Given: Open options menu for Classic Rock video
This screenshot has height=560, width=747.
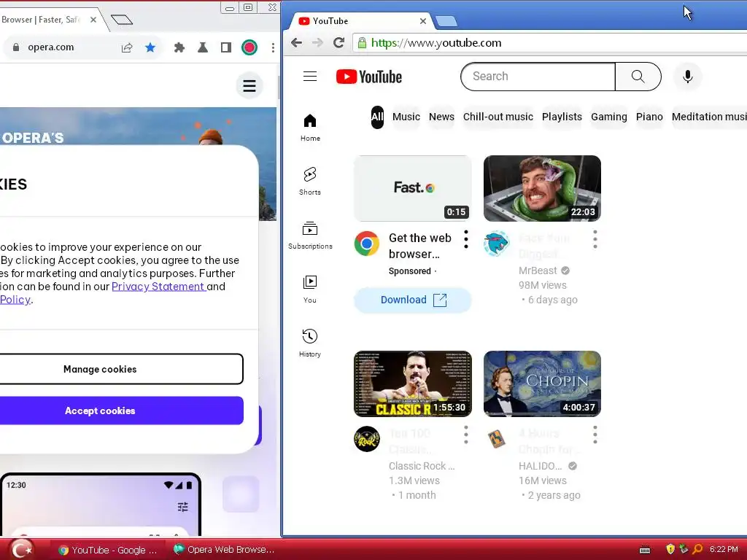Looking at the screenshot, I should tap(466, 435).
